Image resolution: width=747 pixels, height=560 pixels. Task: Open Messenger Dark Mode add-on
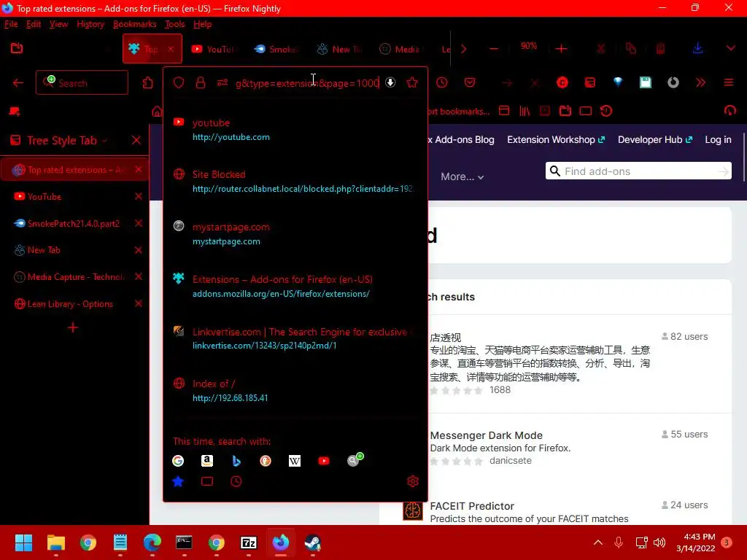click(487, 435)
